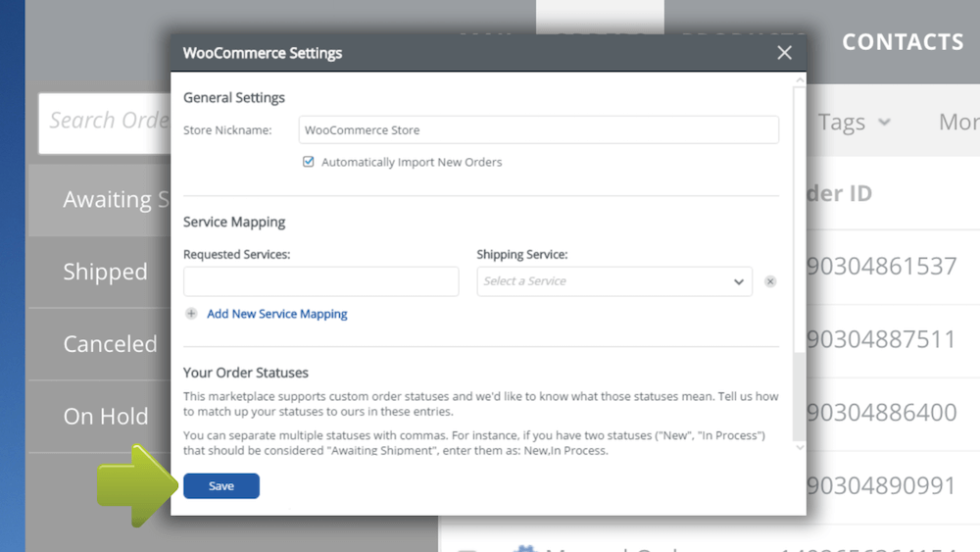Close the WooCommerce Settings dialog

pos(784,53)
